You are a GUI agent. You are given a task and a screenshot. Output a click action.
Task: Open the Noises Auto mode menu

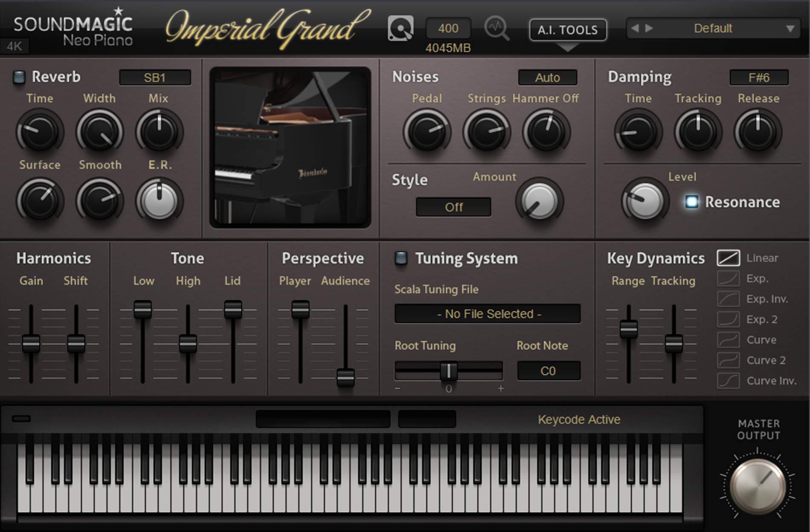(x=547, y=78)
